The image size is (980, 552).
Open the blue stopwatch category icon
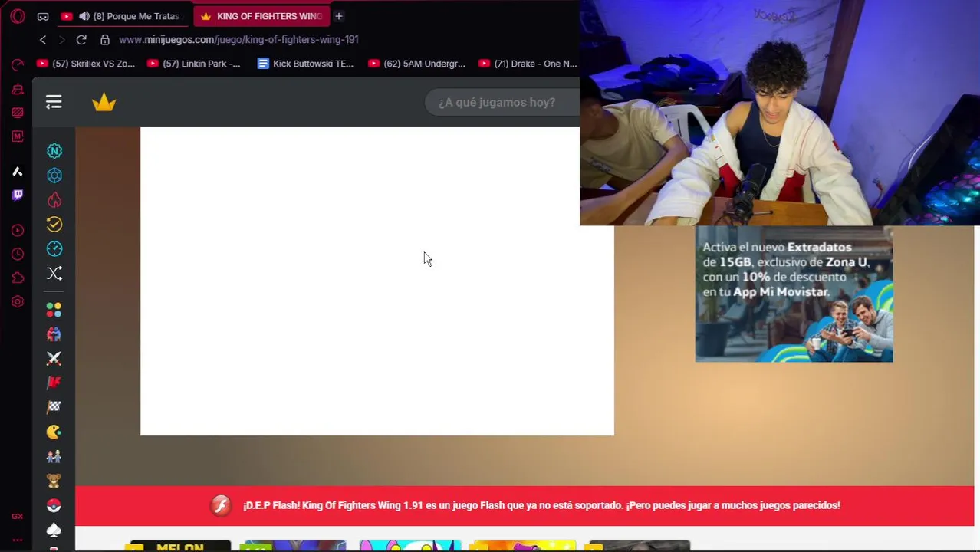[x=54, y=249]
